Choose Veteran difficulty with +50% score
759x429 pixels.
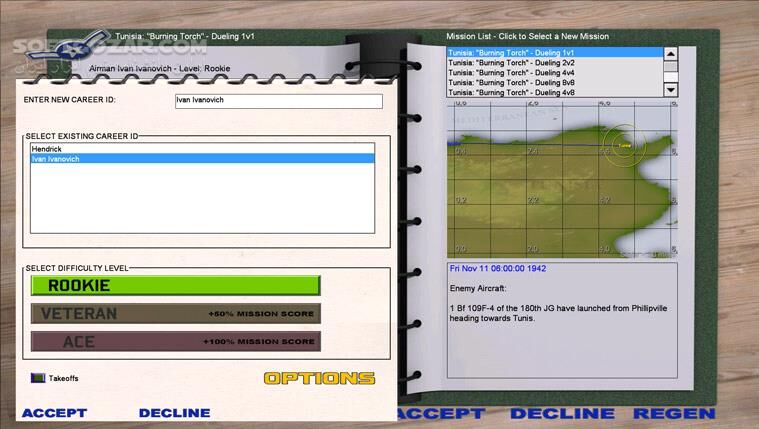(175, 314)
